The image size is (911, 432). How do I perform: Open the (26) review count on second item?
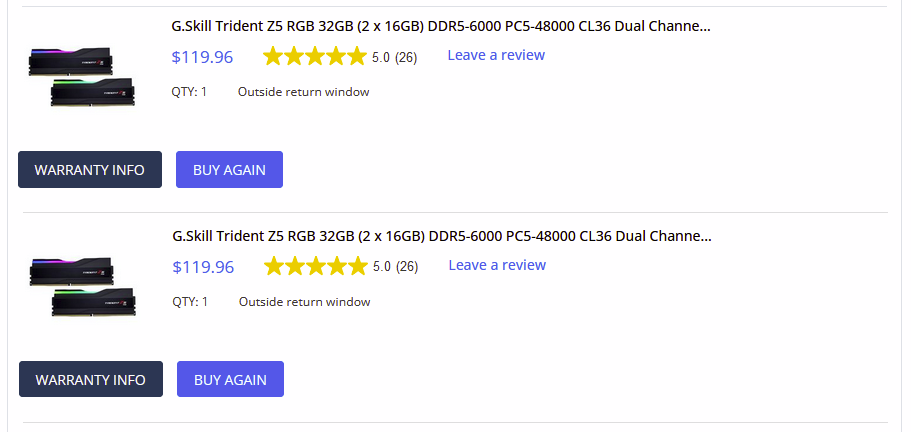[407, 267]
